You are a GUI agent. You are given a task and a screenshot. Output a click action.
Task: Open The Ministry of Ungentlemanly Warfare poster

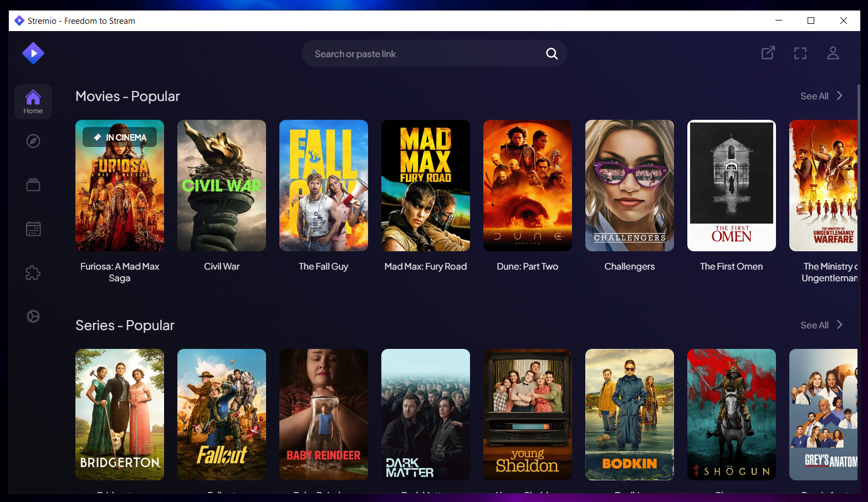pyautogui.click(x=823, y=185)
